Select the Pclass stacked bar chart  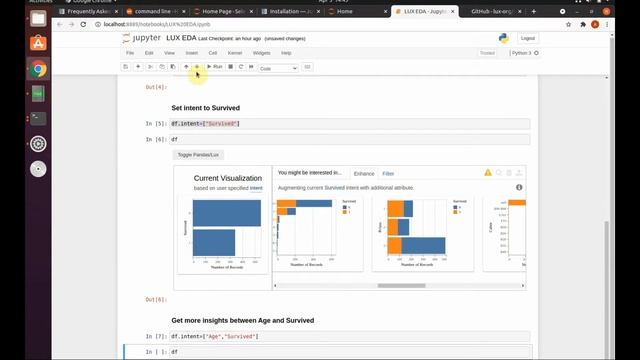[x=423, y=233]
